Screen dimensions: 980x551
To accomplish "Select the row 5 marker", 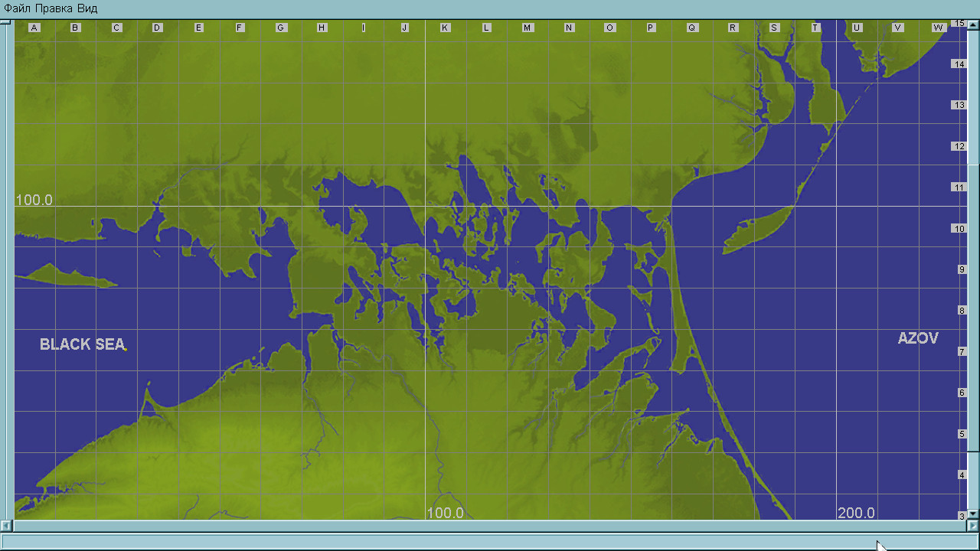I will 962,434.
